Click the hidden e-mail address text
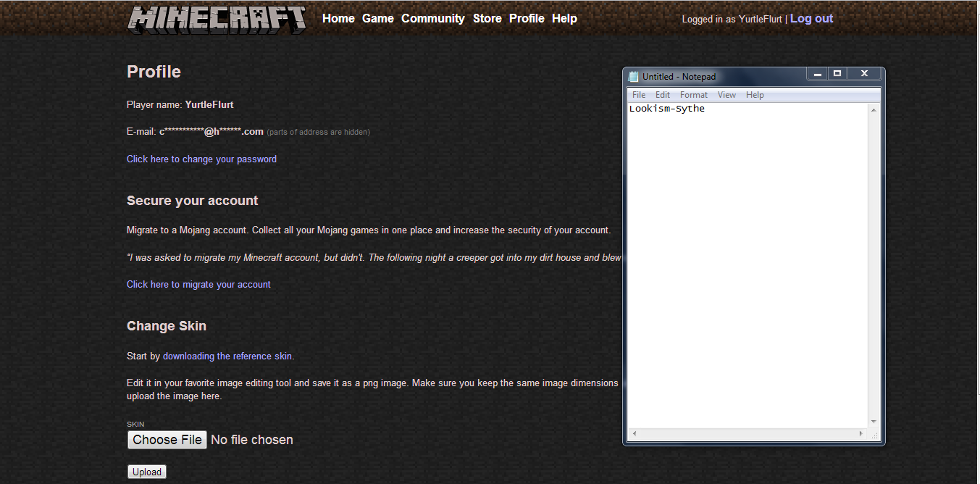This screenshot has height=484, width=980. 212,132
